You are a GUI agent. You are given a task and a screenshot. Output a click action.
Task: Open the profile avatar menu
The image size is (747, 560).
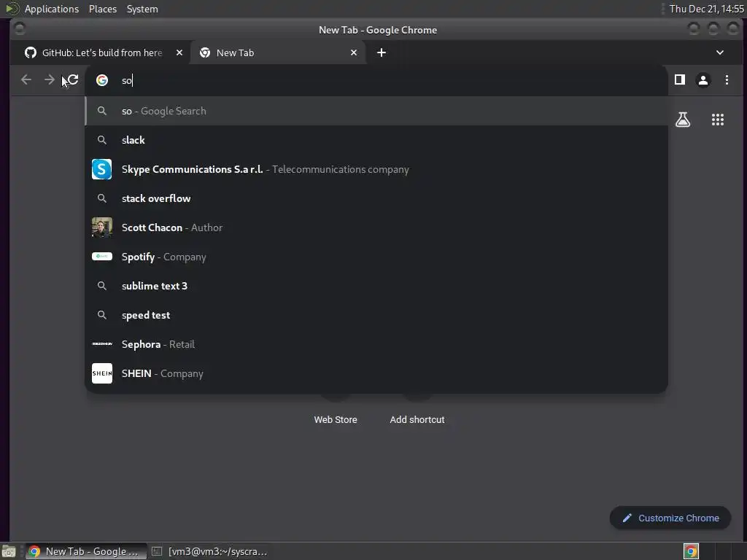[x=703, y=80]
